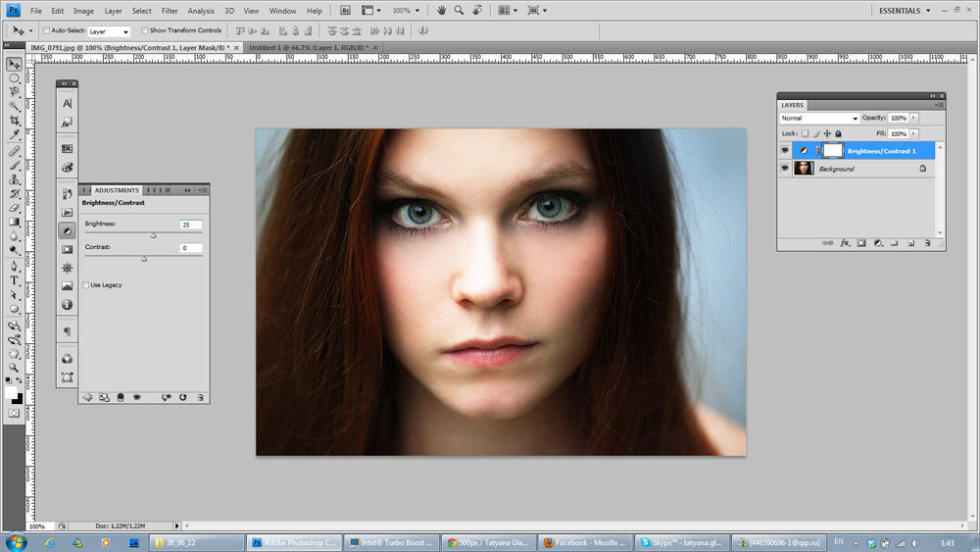Enable the Use Legacy checkbox
This screenshot has width=980, height=552.
coord(85,285)
